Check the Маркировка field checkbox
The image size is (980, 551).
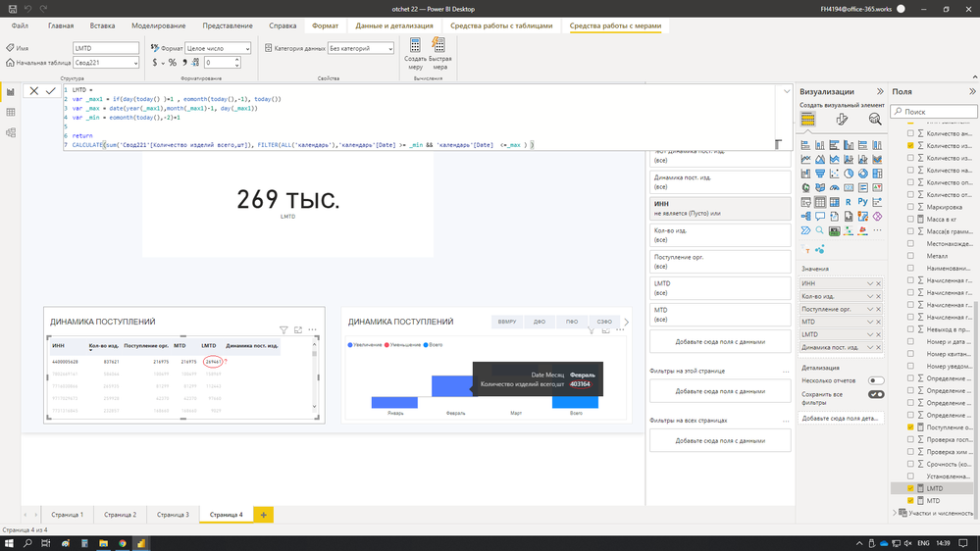(910, 207)
